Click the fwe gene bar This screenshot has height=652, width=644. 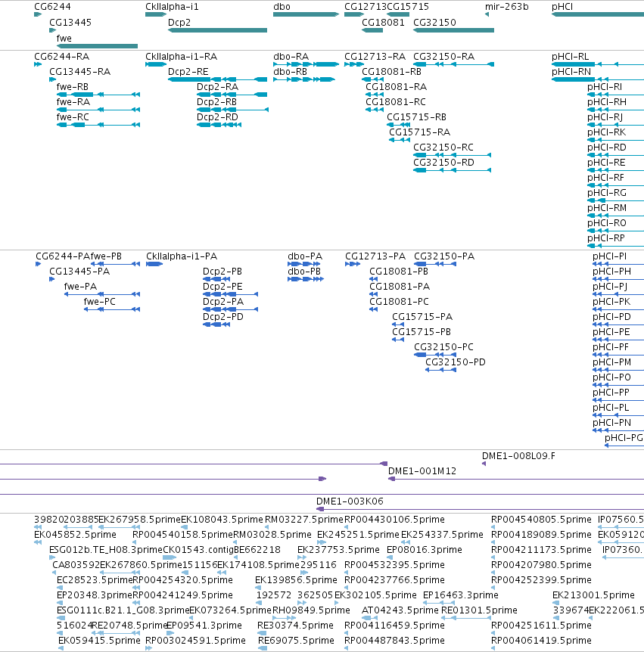(x=97, y=46)
